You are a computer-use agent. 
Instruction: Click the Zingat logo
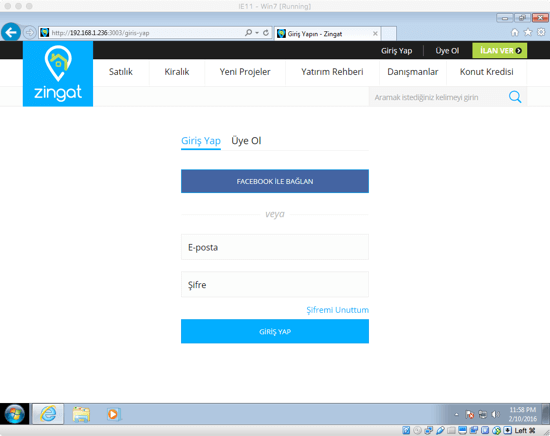click(58, 74)
